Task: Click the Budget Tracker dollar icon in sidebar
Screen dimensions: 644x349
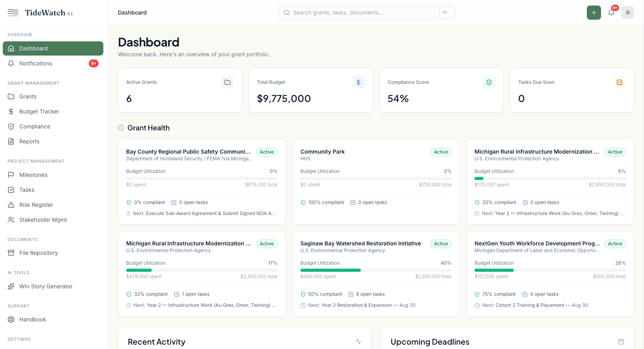Action: click(11, 111)
